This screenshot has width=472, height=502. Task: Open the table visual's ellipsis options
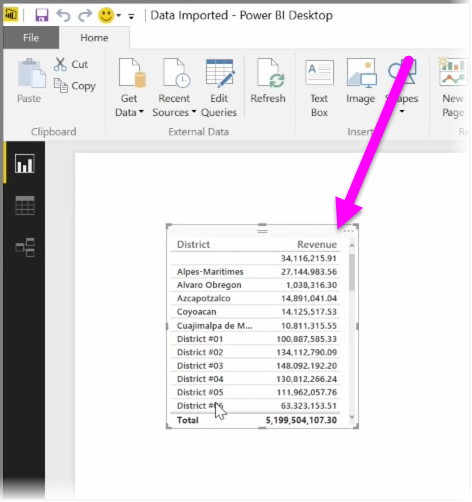(x=348, y=231)
